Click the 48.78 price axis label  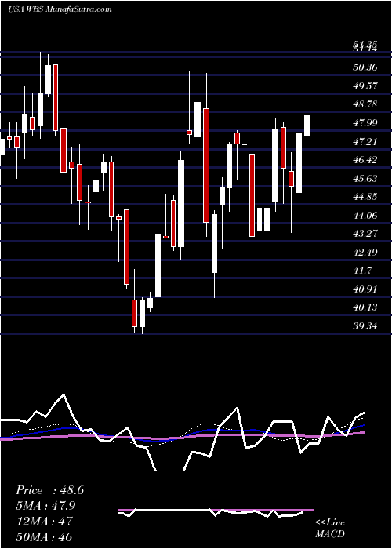365,104
